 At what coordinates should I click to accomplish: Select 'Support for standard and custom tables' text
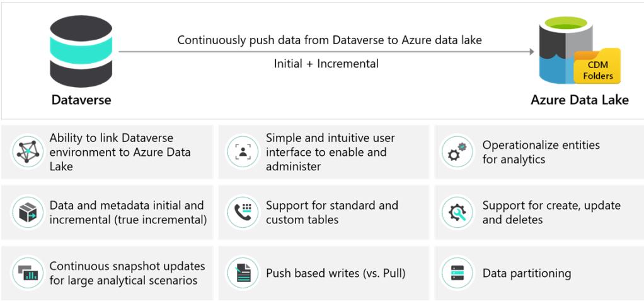[331, 213]
